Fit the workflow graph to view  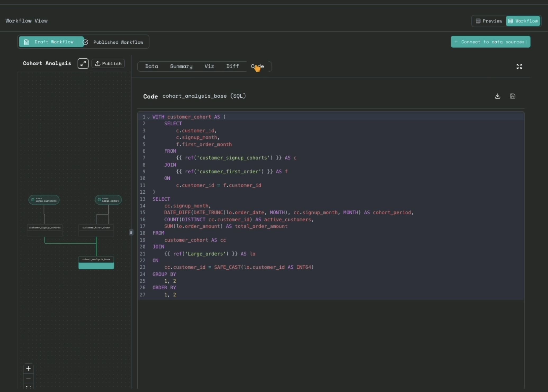(28, 387)
